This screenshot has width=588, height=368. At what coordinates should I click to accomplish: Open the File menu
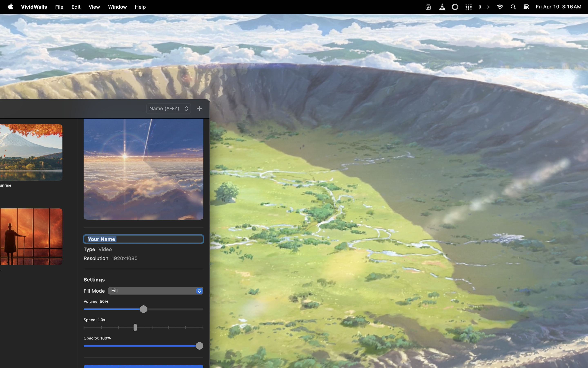pos(59,7)
